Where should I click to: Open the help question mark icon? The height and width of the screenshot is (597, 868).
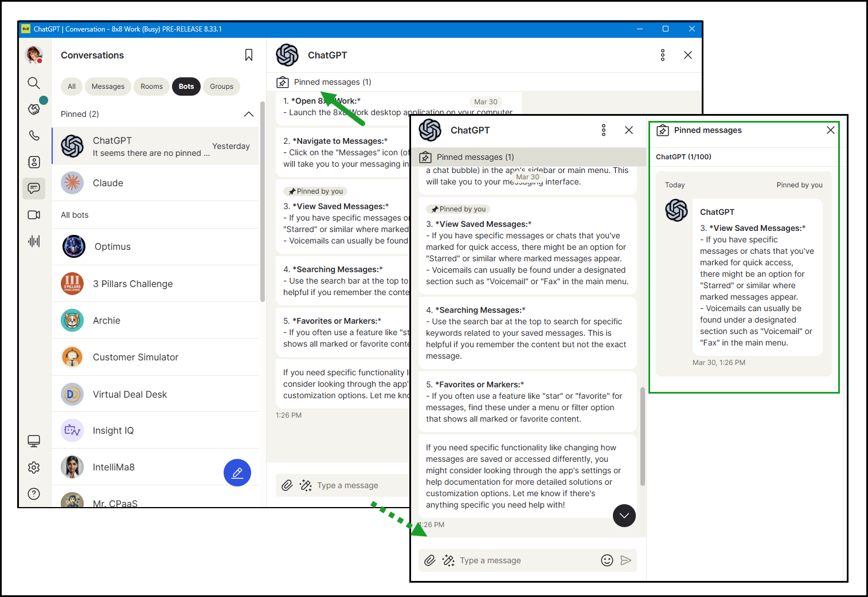point(34,494)
